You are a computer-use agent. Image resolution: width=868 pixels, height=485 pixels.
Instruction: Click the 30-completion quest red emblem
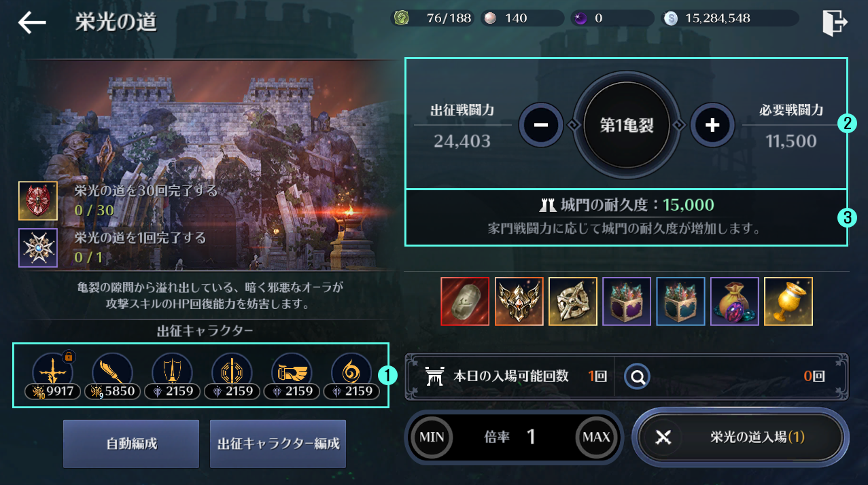point(38,201)
